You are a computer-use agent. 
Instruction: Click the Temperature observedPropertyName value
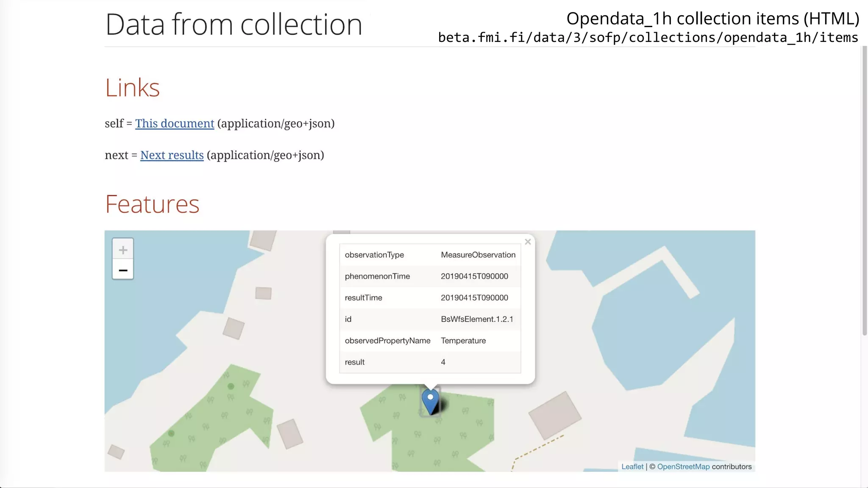point(463,341)
